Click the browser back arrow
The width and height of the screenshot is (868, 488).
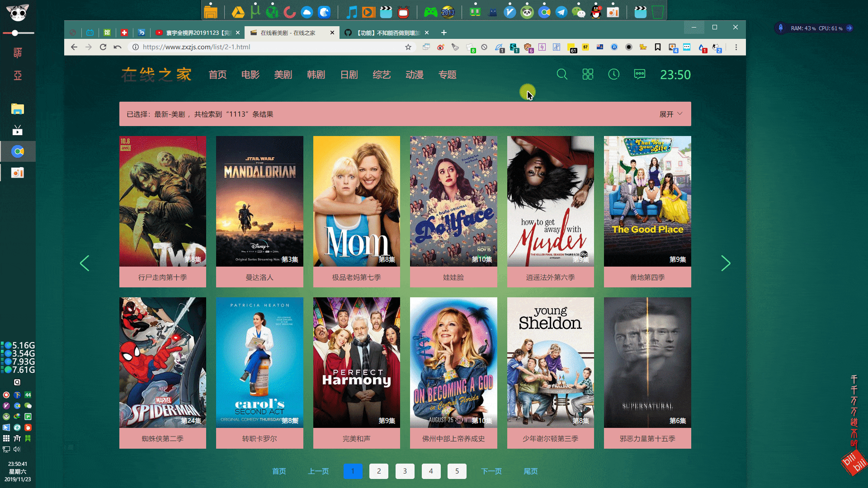pos(74,47)
